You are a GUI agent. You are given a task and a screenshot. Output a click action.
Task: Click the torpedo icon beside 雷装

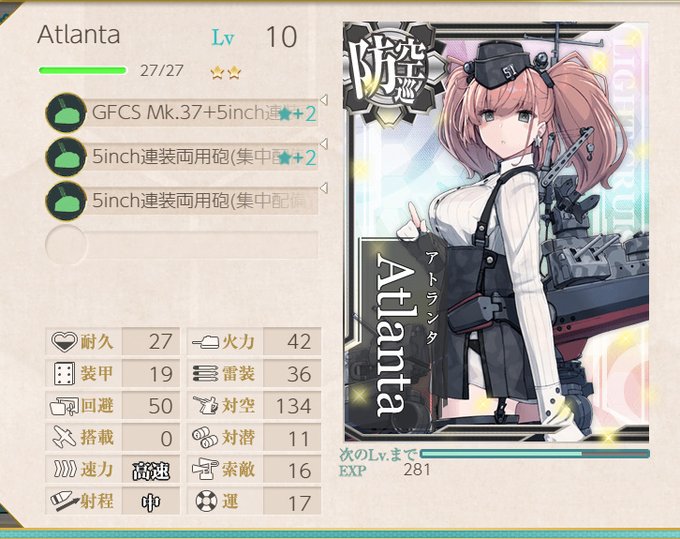(x=205, y=374)
